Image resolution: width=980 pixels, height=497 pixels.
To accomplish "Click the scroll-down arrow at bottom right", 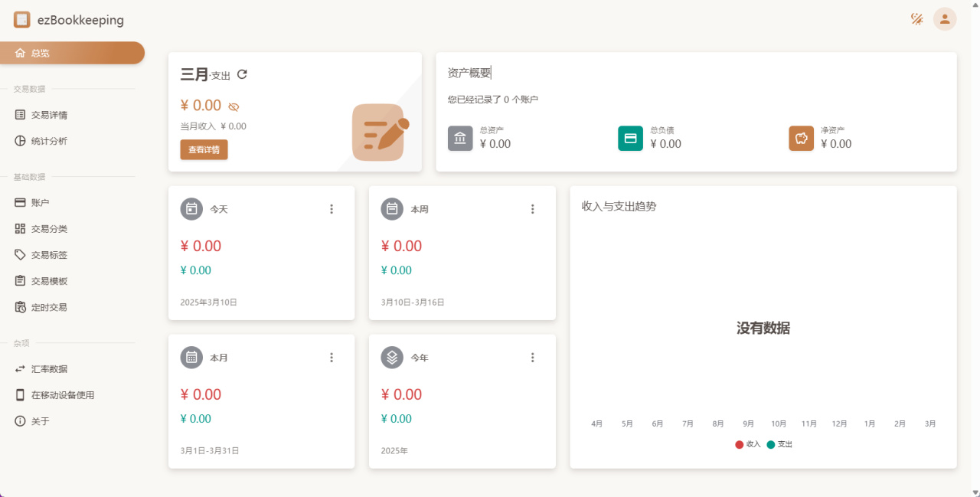I will [975, 492].
